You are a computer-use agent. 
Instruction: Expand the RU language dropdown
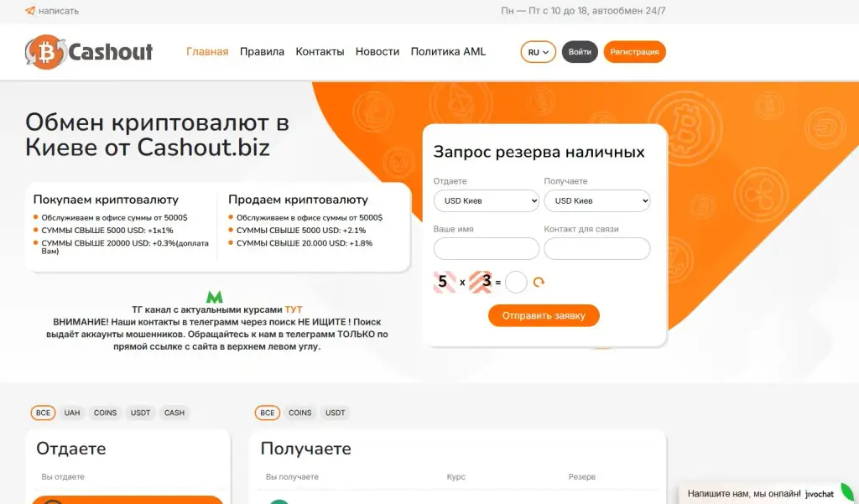(x=538, y=52)
